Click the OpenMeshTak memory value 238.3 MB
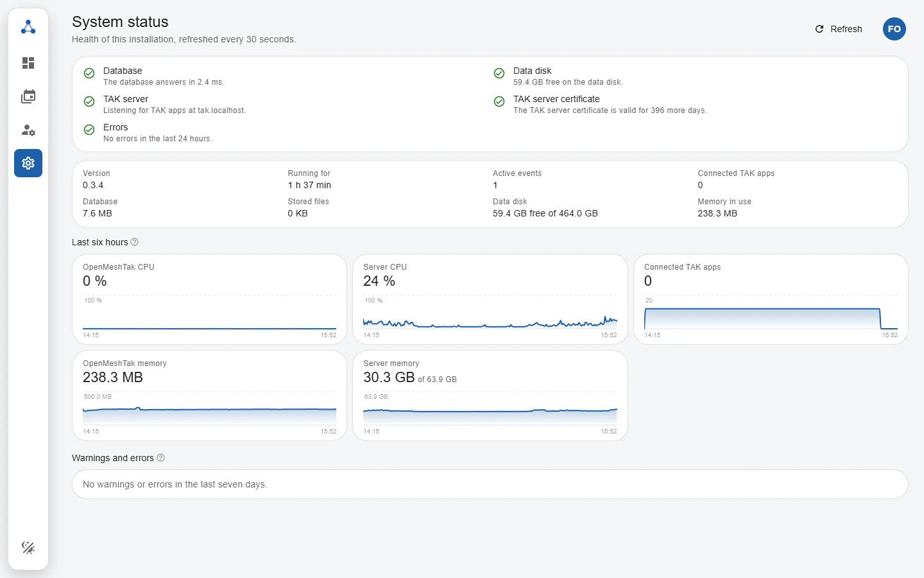The height and width of the screenshot is (578, 924). tap(113, 377)
